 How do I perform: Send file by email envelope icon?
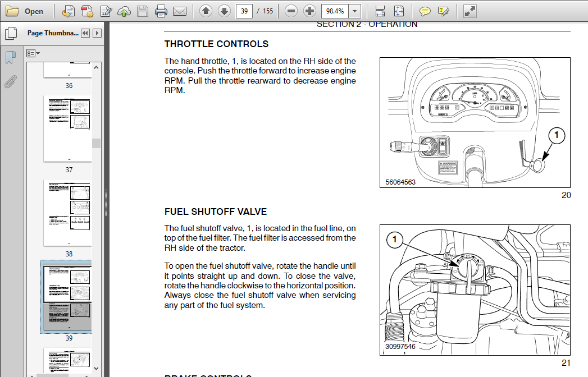[x=180, y=11]
